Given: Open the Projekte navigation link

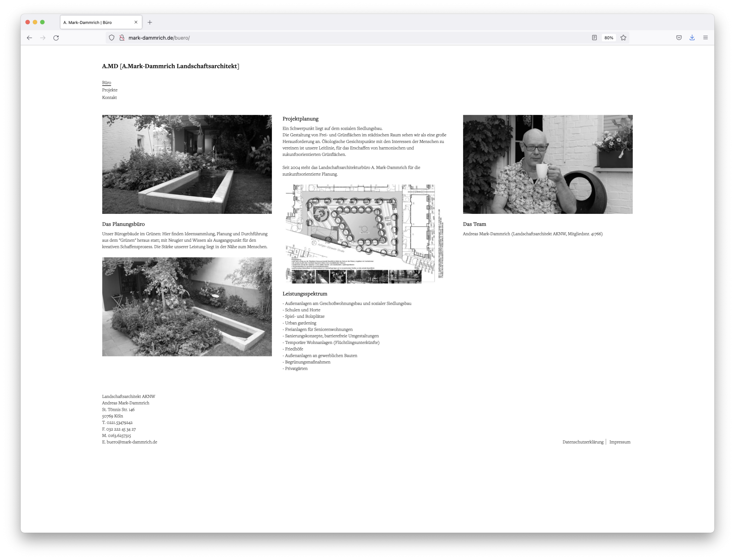Looking at the screenshot, I should [110, 90].
